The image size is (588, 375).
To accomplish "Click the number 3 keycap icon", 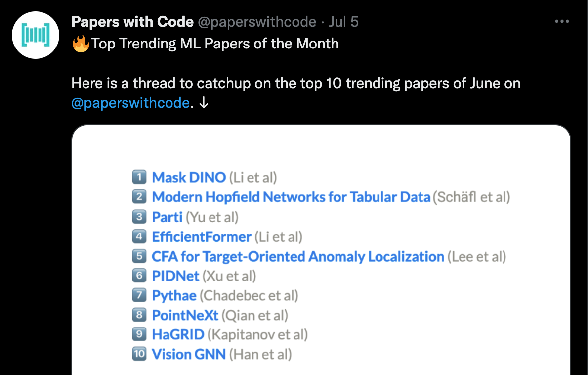I will (x=139, y=217).
